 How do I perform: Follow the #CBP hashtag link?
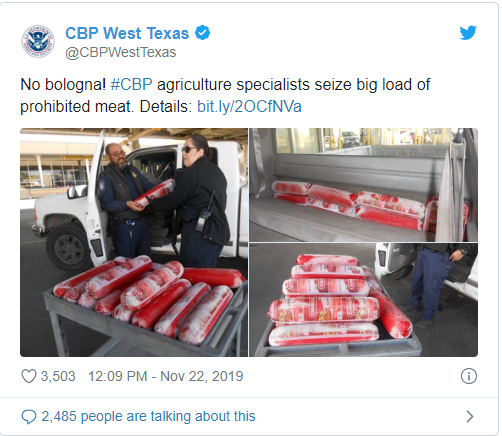tap(131, 84)
